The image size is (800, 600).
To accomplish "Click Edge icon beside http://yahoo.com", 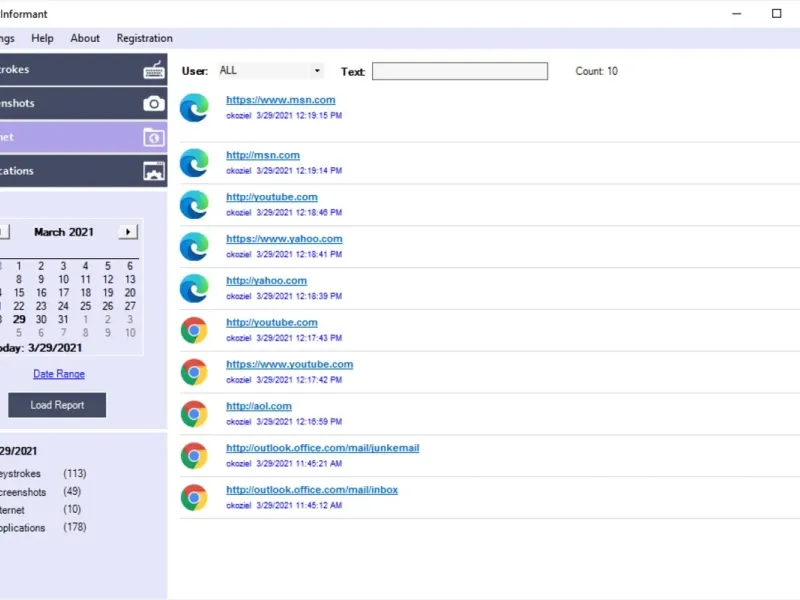I will [x=194, y=288].
